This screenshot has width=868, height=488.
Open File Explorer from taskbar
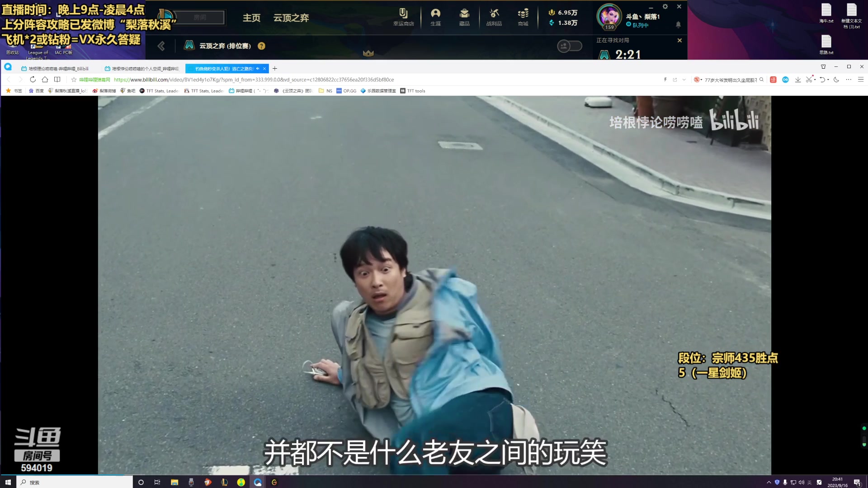(x=175, y=482)
